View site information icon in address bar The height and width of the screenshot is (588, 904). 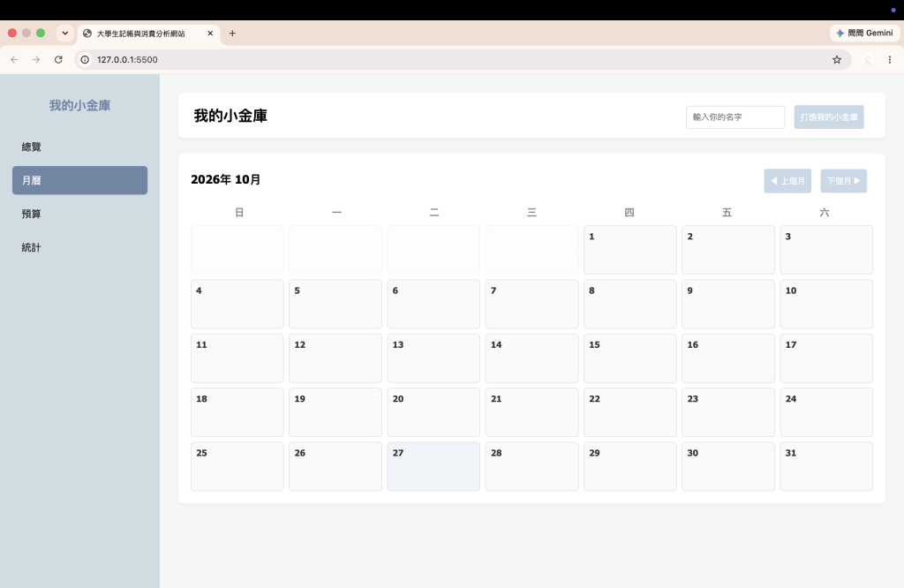pyautogui.click(x=85, y=59)
